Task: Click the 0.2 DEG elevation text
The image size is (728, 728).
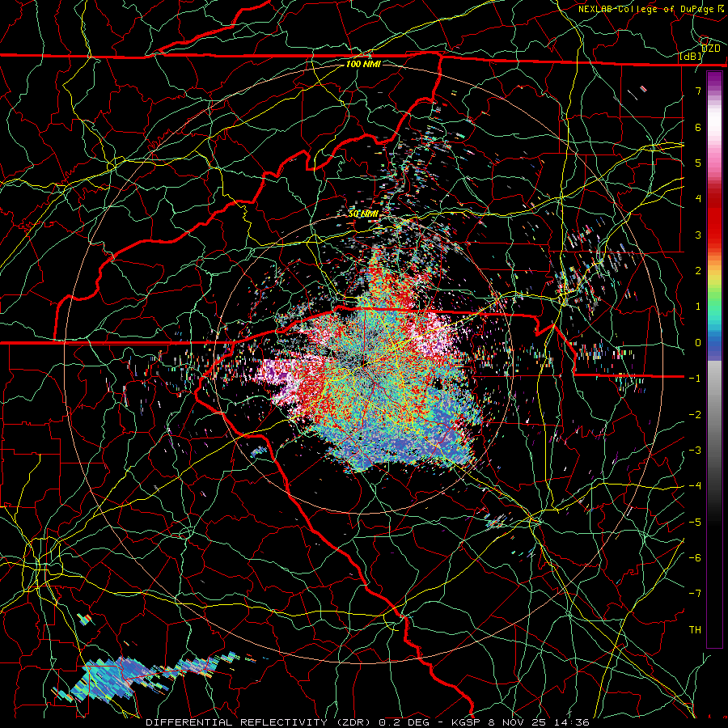Action: [404, 722]
